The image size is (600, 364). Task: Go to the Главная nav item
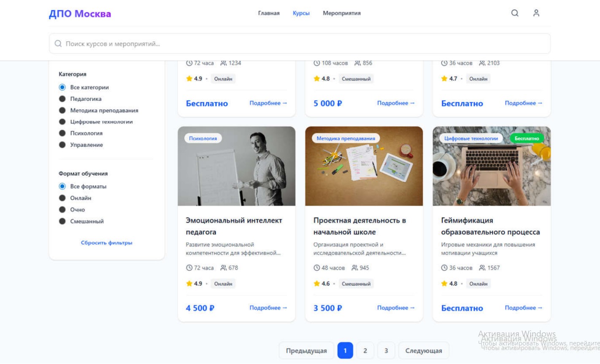269,13
